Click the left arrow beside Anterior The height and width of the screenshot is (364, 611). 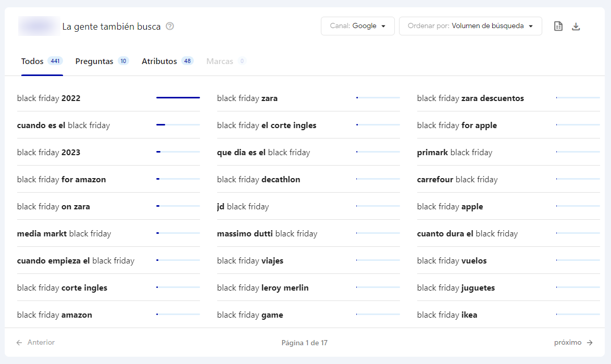(19, 343)
